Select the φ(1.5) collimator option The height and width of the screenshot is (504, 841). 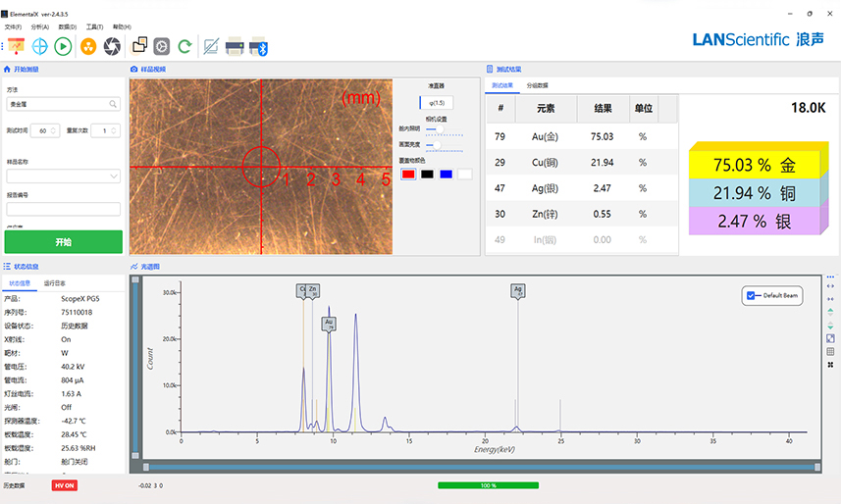tap(436, 102)
